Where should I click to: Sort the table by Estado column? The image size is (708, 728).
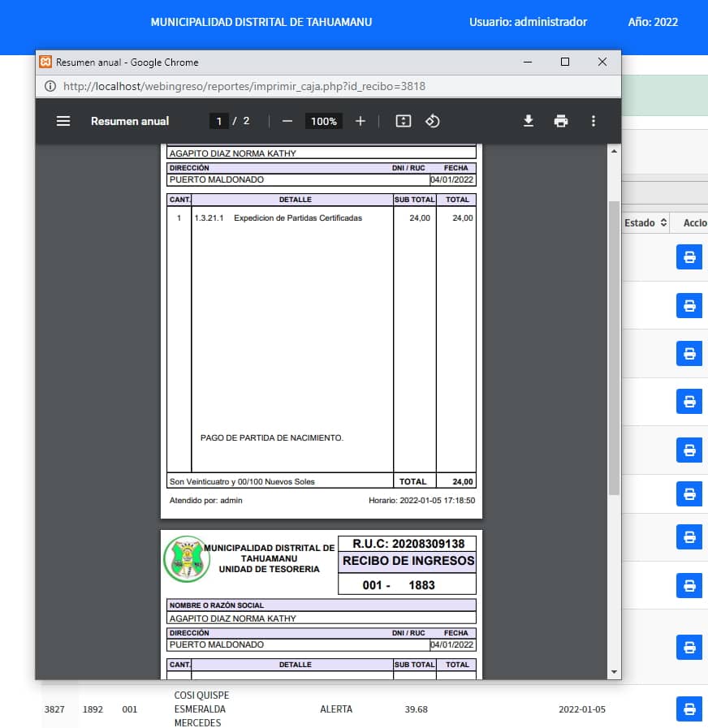click(645, 222)
